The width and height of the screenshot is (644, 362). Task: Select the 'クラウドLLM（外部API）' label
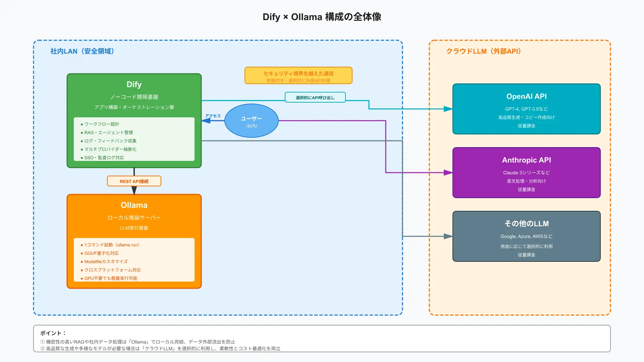(485, 51)
